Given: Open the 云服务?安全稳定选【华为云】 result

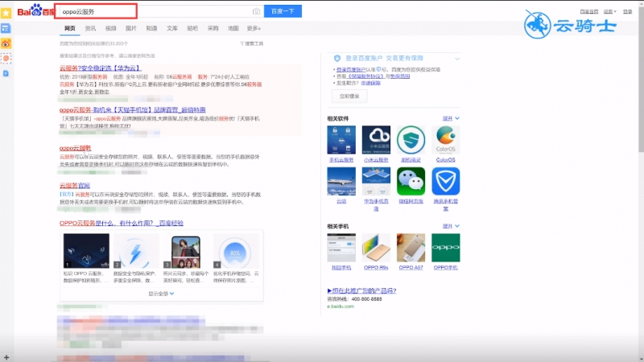Looking at the screenshot, I should click(100, 68).
